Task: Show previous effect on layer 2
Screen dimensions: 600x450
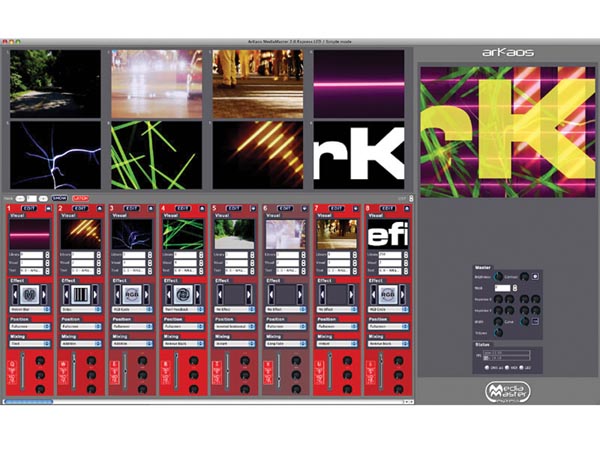Action: 66,294
